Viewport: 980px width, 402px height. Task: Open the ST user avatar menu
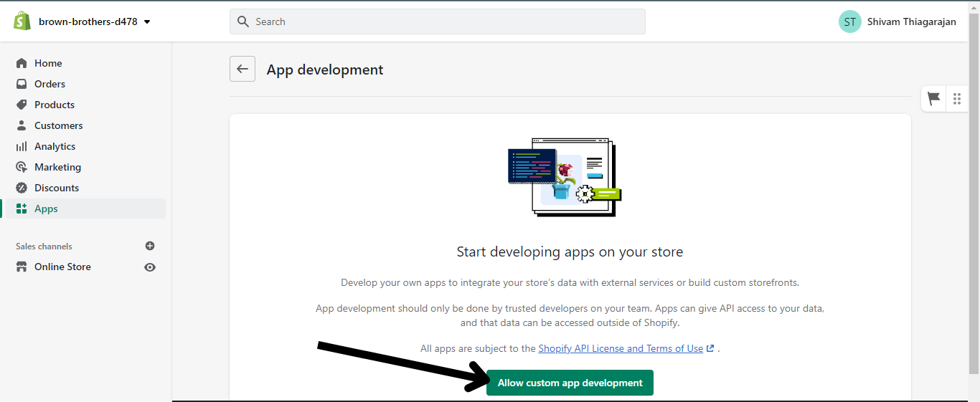849,21
